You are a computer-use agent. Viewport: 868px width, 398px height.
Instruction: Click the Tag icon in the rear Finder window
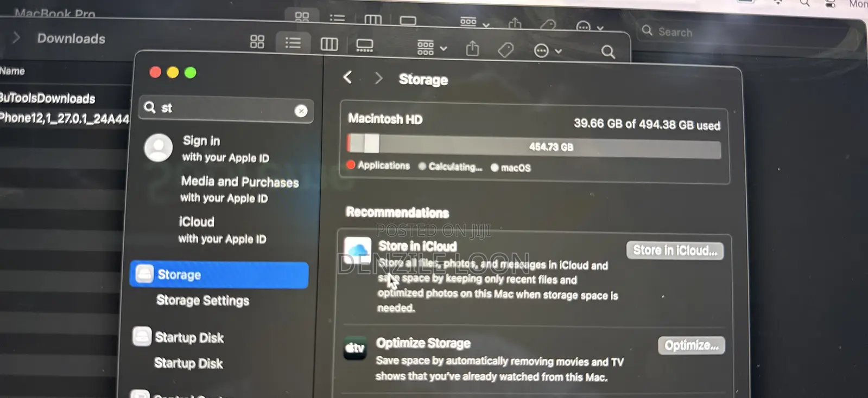(548, 25)
